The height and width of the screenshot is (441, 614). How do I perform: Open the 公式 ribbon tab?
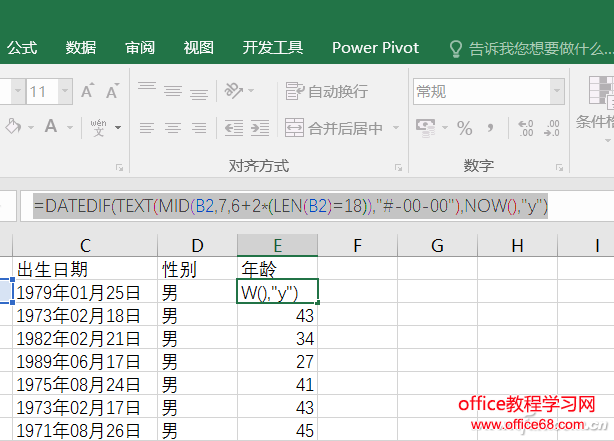22,48
